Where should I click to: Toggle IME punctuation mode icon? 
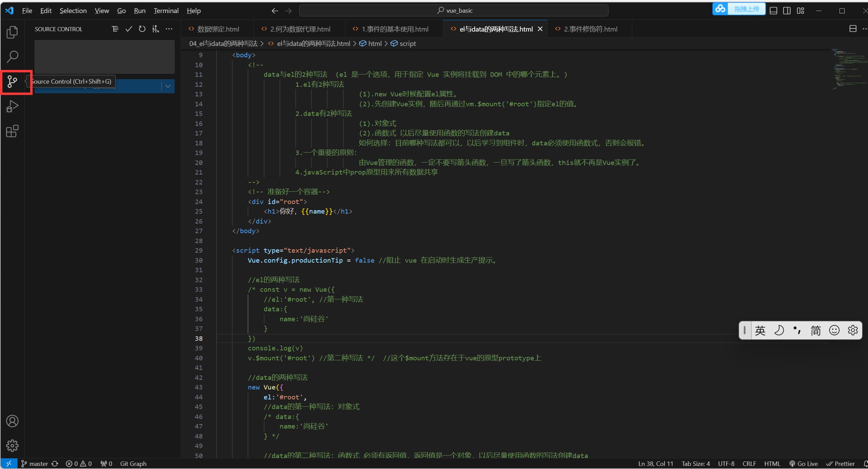tap(797, 330)
